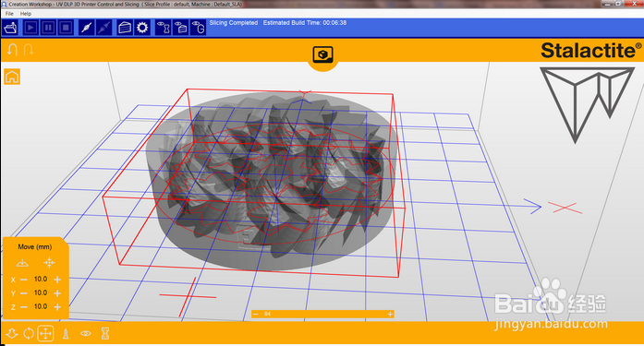Open the supports tool in bottom bar

pyautogui.click(x=66, y=334)
